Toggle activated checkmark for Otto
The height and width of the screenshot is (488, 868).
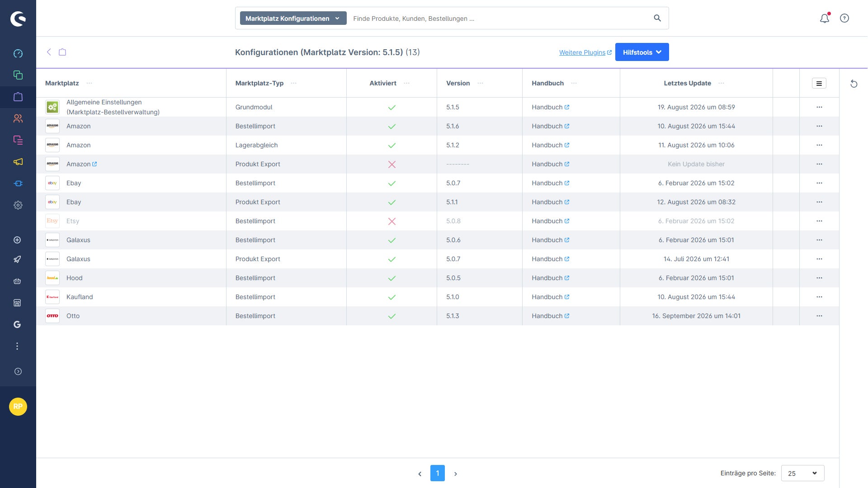(392, 316)
